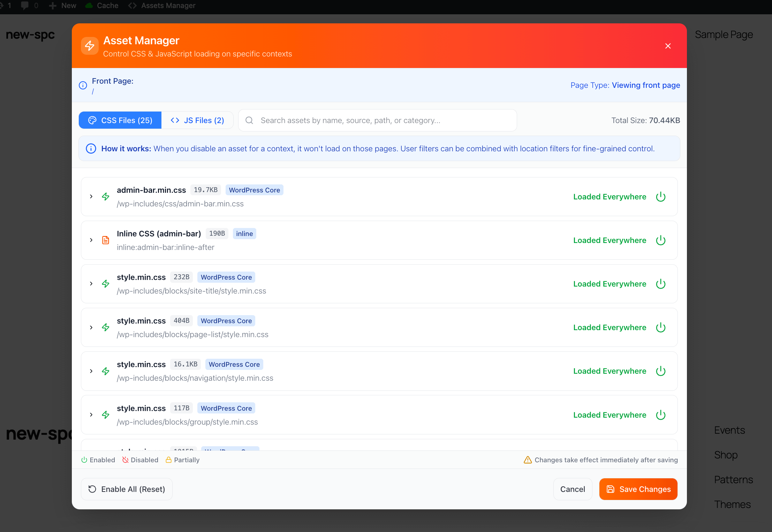772x532 pixels.
Task: Expand the admin-bar.min.css row chevron
Action: 91,197
